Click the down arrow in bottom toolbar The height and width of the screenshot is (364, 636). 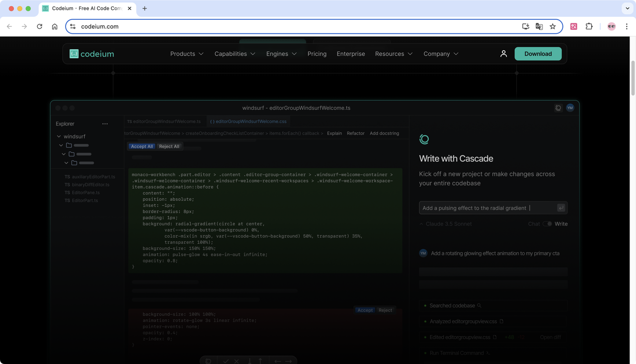click(250, 362)
